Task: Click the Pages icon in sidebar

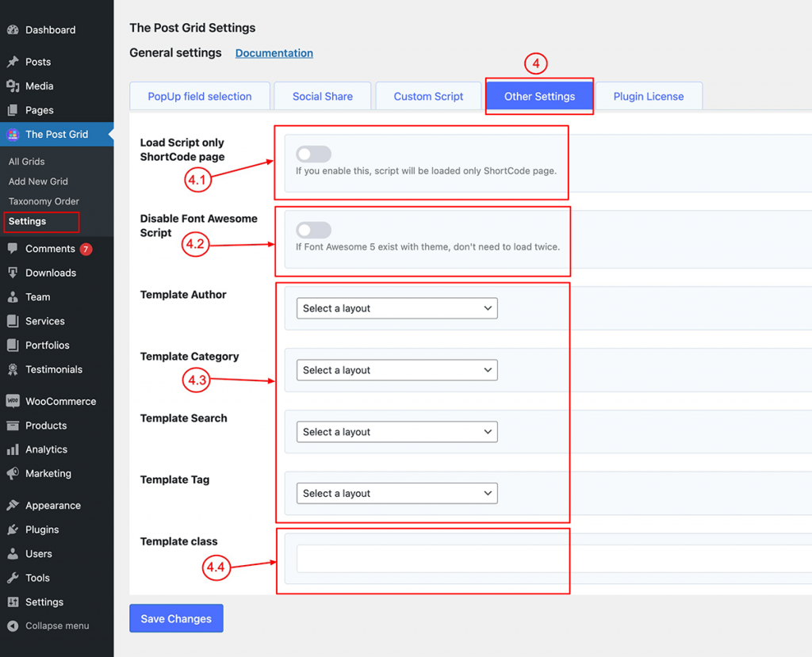Action: [13, 110]
